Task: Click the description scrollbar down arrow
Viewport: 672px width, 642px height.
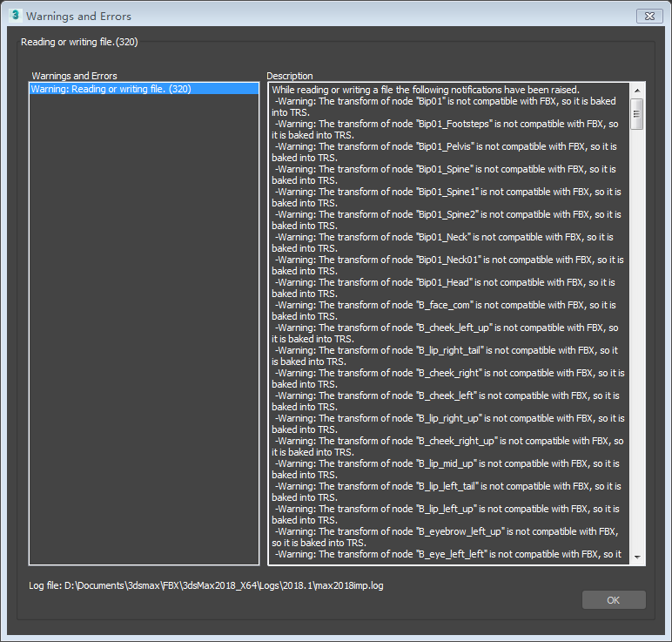Action: [637, 557]
